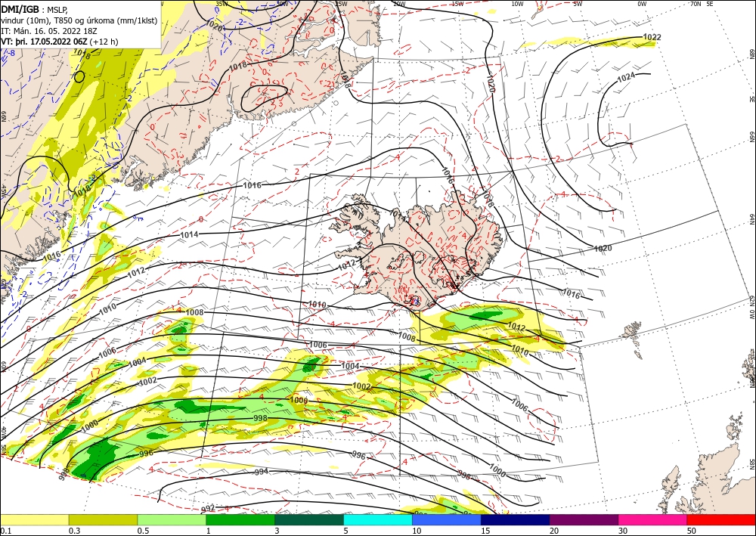Click the 'VT: þri. 17.05.2022 06Z (+12 h)' line
The image size is (756, 536).
[x=59, y=42]
